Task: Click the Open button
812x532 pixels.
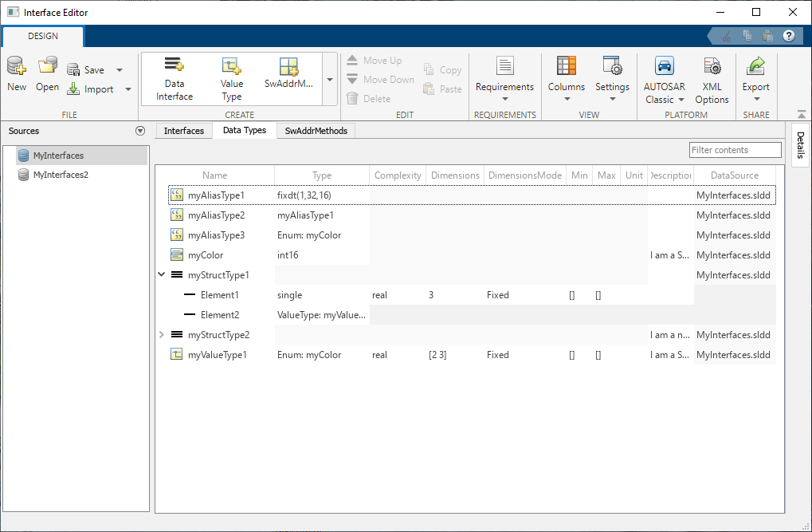Action: click(47, 77)
